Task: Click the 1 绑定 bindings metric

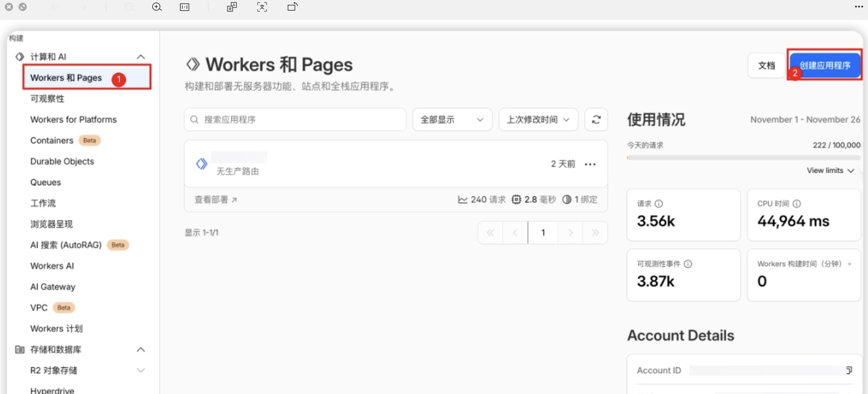Action: [580, 199]
